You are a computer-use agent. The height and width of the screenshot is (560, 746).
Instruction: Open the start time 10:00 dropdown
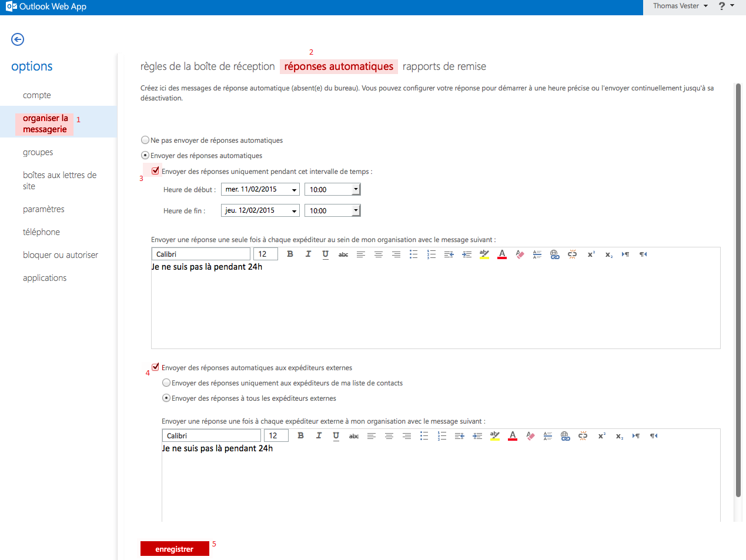point(332,189)
